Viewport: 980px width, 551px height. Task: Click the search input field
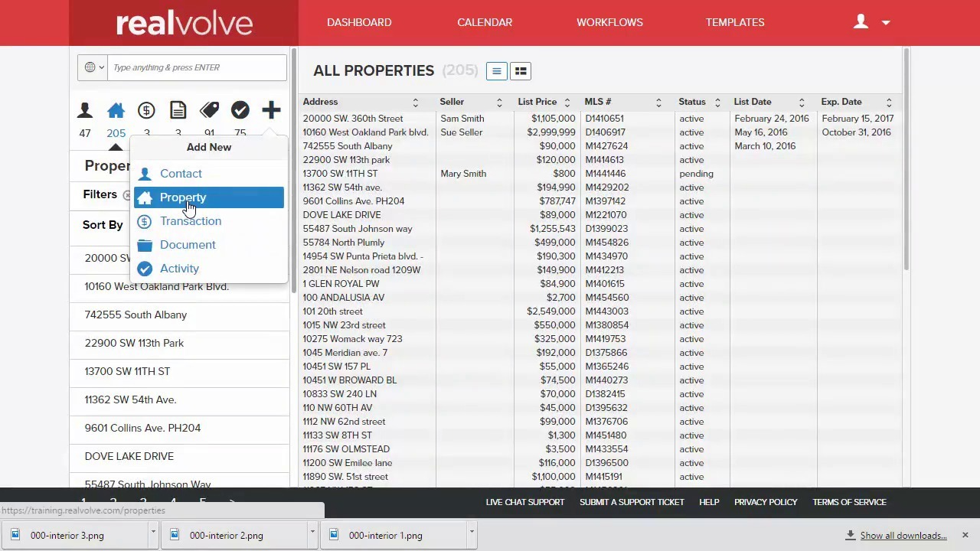(197, 67)
